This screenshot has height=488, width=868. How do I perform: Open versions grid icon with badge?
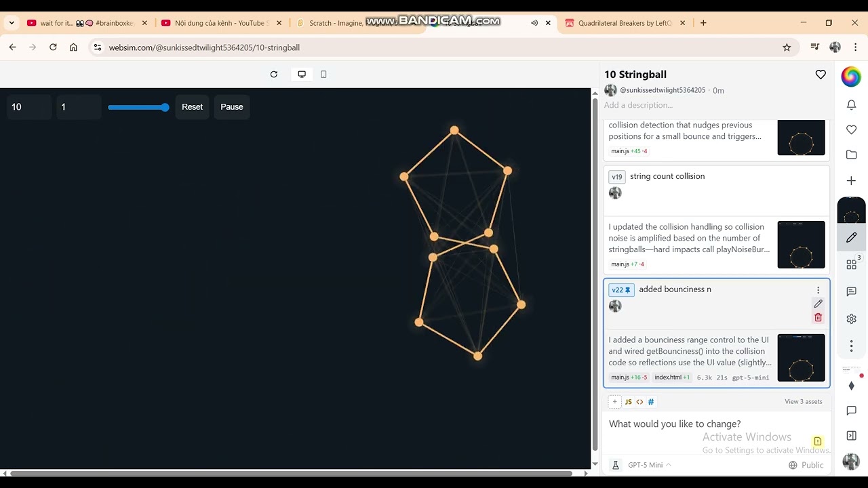tap(852, 264)
